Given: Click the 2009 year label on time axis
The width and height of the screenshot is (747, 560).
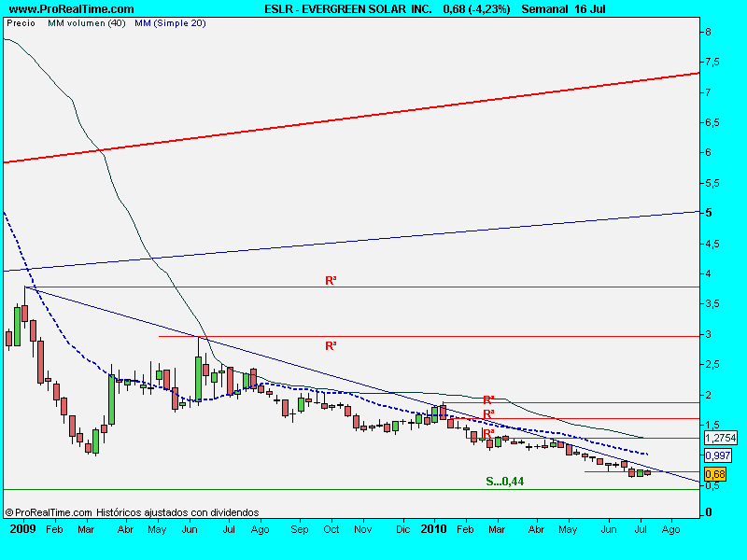Looking at the screenshot, I should pyautogui.click(x=22, y=529).
